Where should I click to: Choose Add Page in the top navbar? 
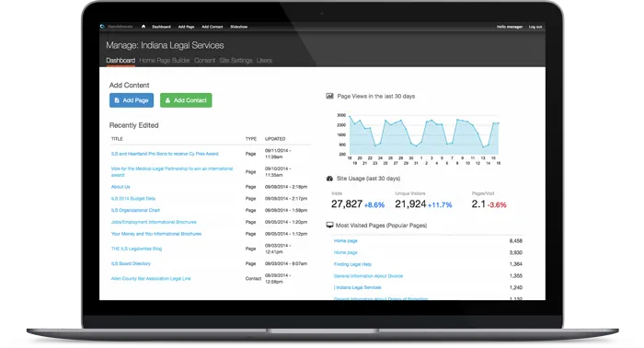click(186, 27)
